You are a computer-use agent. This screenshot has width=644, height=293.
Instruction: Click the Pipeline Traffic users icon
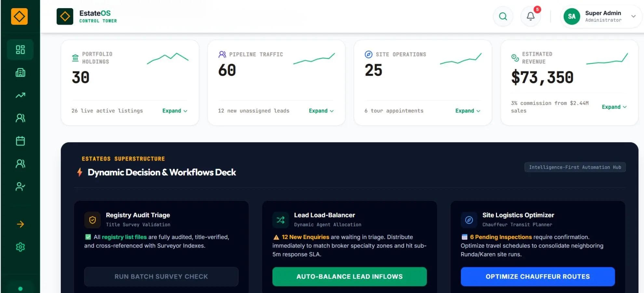[x=222, y=54]
